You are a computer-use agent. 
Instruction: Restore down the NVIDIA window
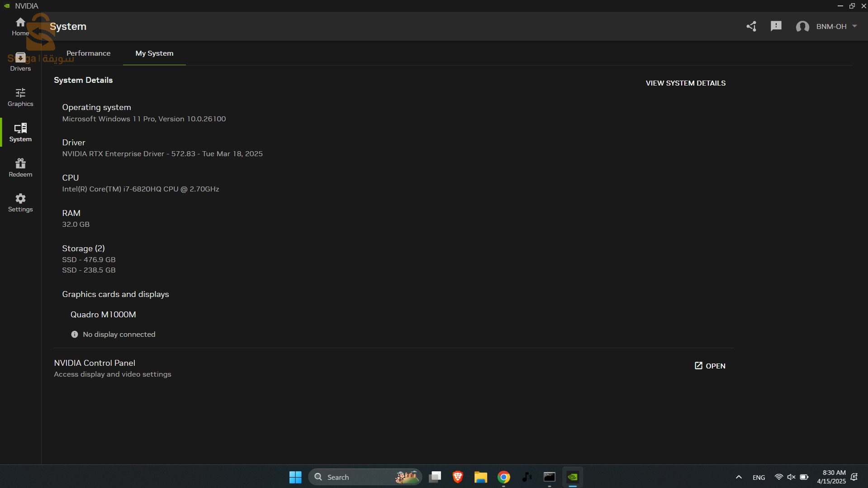(x=852, y=6)
